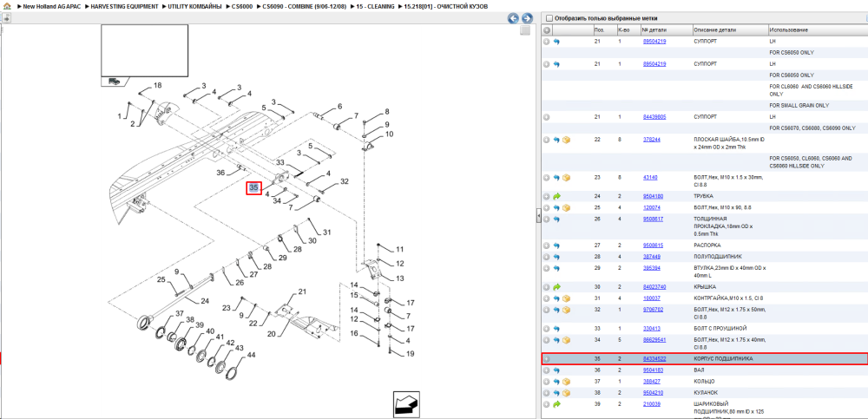Sort by the 'Поз.' column header
The width and height of the screenshot is (868, 419).
pos(604,29)
